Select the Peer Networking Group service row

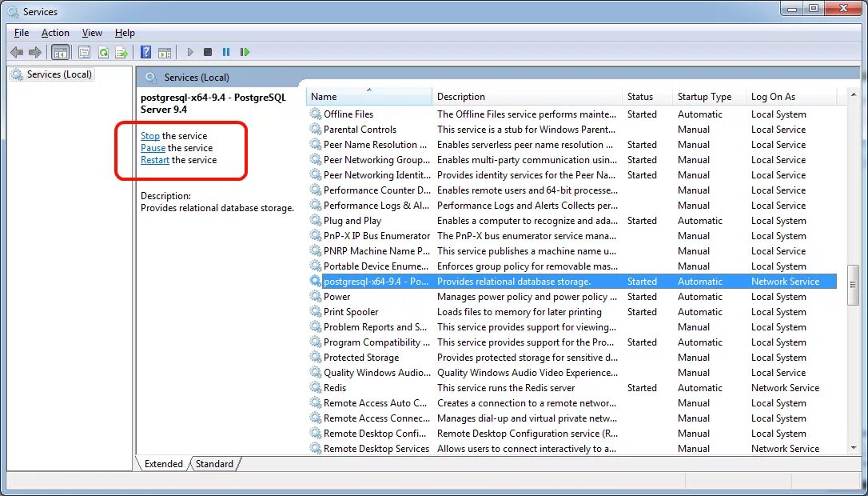pos(573,160)
